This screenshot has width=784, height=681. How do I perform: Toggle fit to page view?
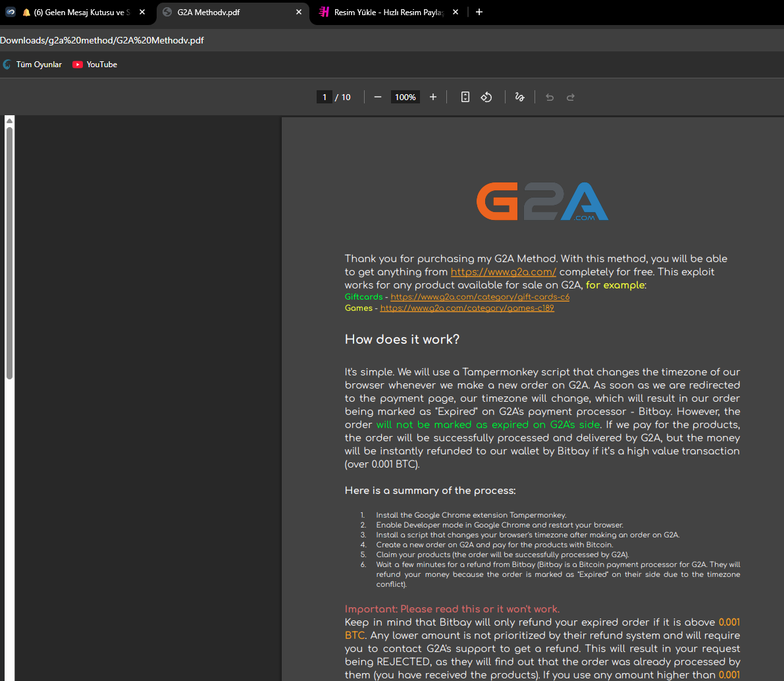(465, 97)
